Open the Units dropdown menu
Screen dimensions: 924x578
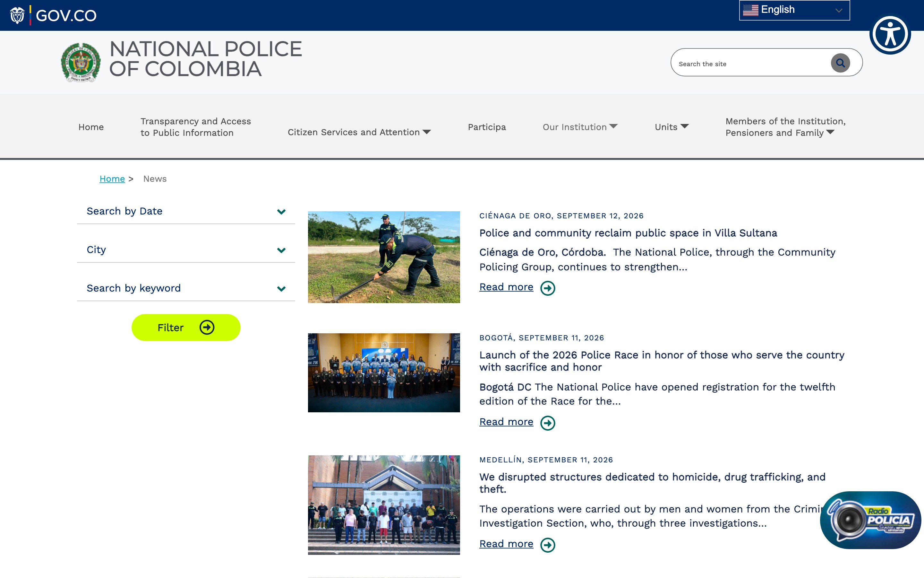tap(672, 127)
